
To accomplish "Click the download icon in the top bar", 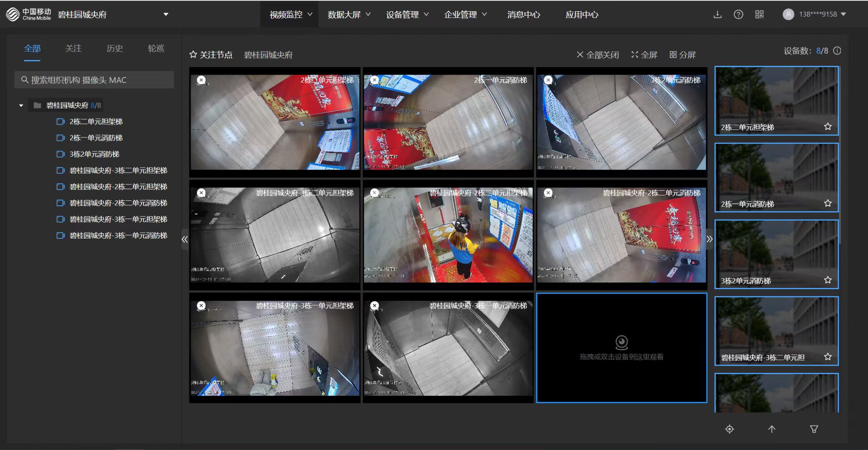I will point(718,14).
